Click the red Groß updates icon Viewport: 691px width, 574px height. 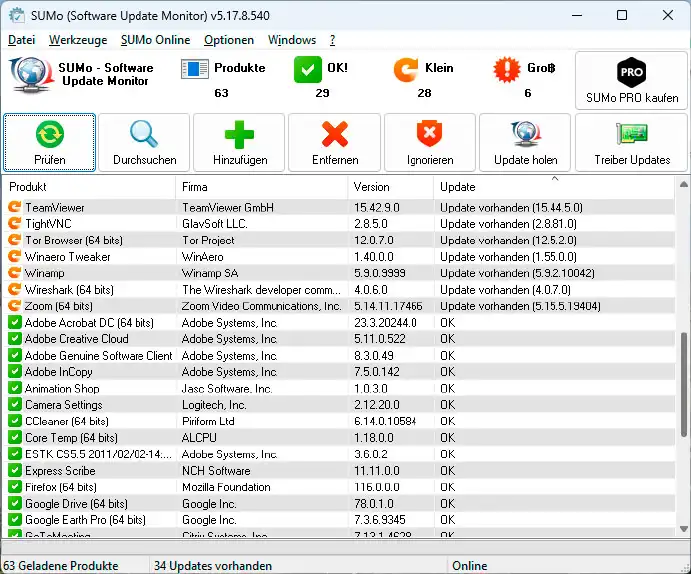[506, 70]
